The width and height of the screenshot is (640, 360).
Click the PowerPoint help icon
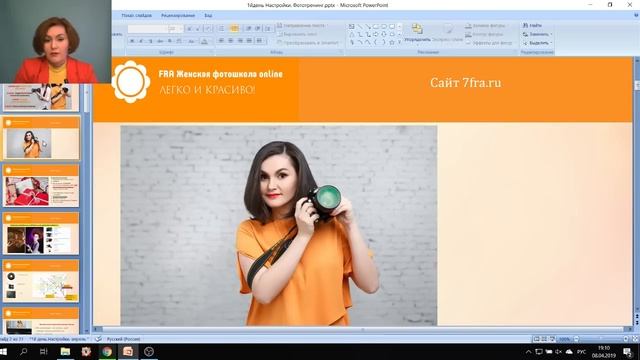[x=636, y=15]
